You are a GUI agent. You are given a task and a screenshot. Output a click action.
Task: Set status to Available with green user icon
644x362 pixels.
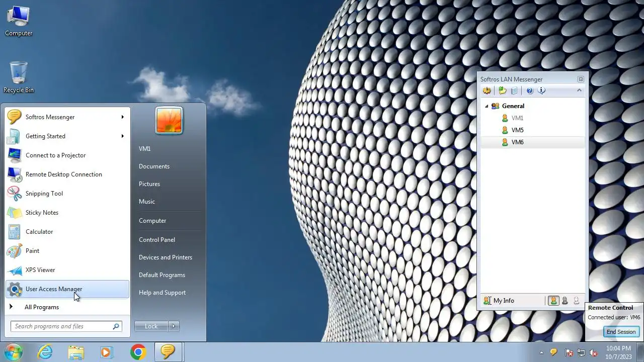click(x=553, y=301)
